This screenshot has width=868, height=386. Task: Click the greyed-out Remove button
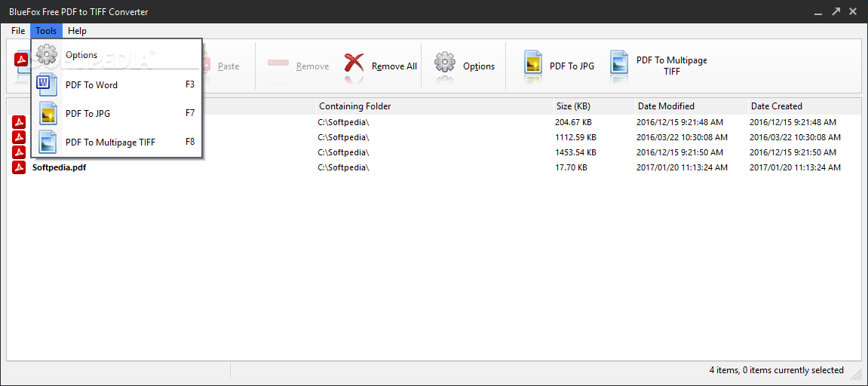click(x=299, y=66)
